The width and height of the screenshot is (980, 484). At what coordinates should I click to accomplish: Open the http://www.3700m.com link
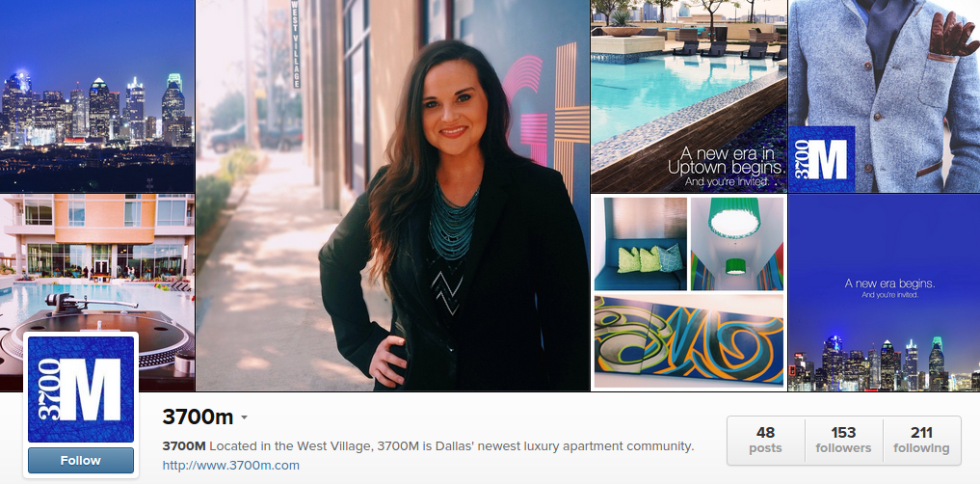pos(230,466)
